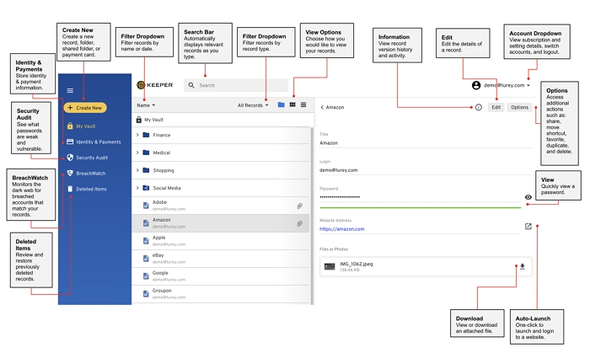590x364 pixels.
Task: Click the attachment paperclip on Adobe row
Action: point(300,206)
